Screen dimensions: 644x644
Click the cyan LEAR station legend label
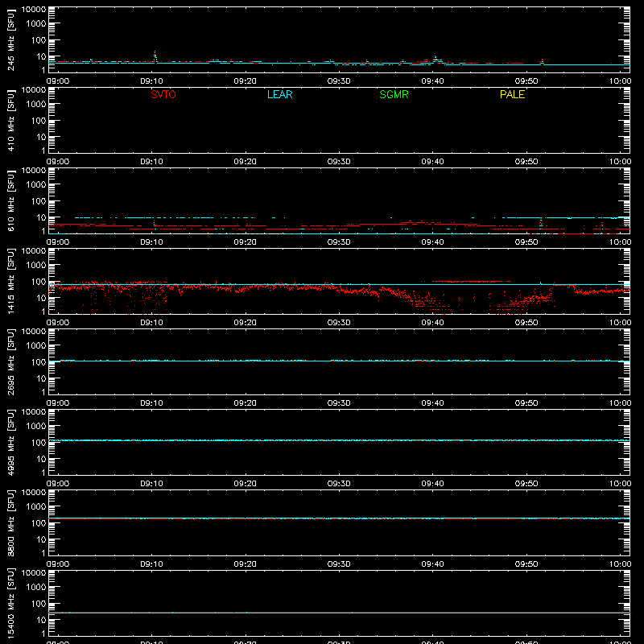[x=279, y=94]
